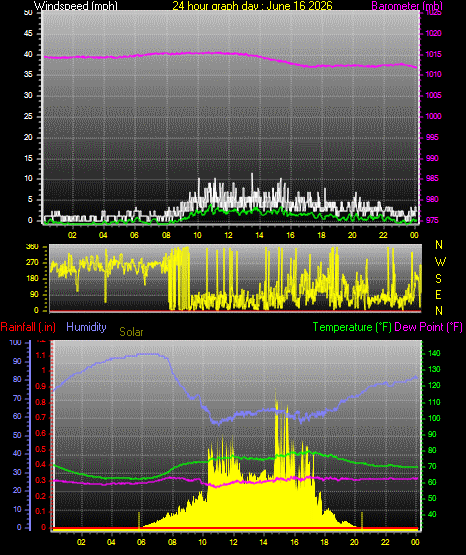
Task: Click the 985 barometer scale value
Action: click(432, 178)
